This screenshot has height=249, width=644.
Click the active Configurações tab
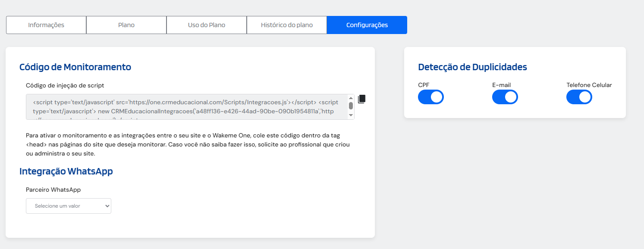367,25
